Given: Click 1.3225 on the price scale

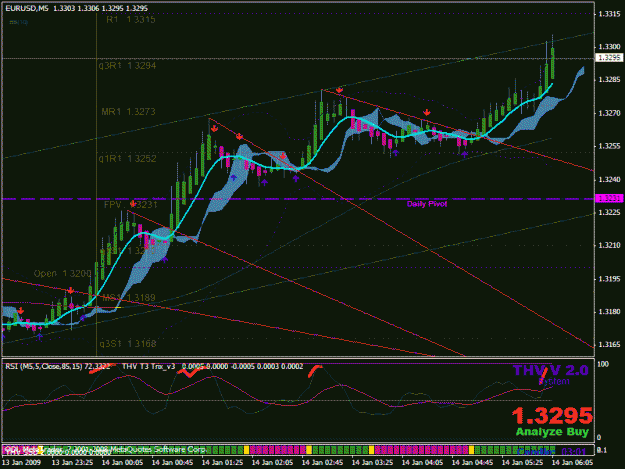Looking at the screenshot, I should (x=609, y=213).
